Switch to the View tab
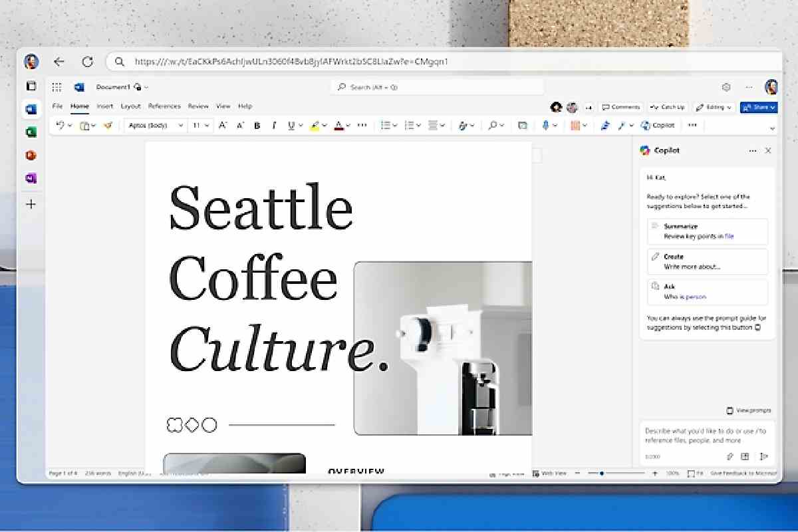 (x=223, y=106)
